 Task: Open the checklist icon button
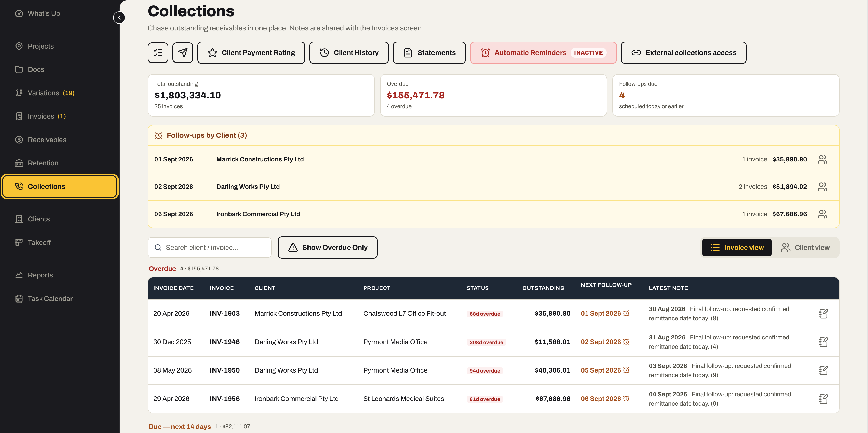coord(158,53)
